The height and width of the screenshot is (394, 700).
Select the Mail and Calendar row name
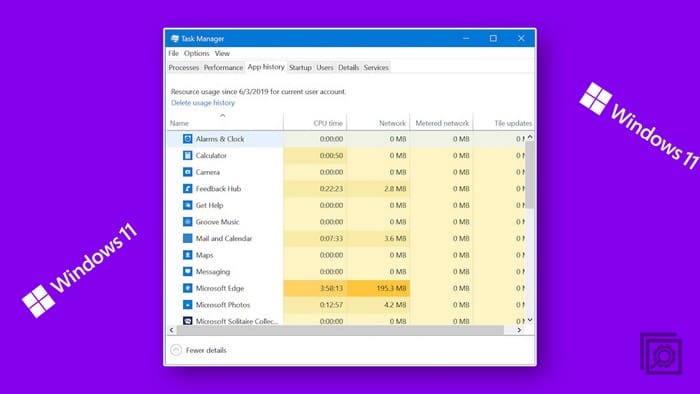tap(224, 238)
